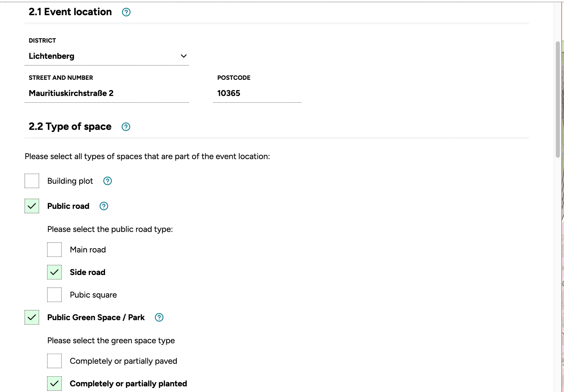This screenshot has height=392, width=564.
Task: Disable the Side road checkbox
Action: tap(55, 272)
